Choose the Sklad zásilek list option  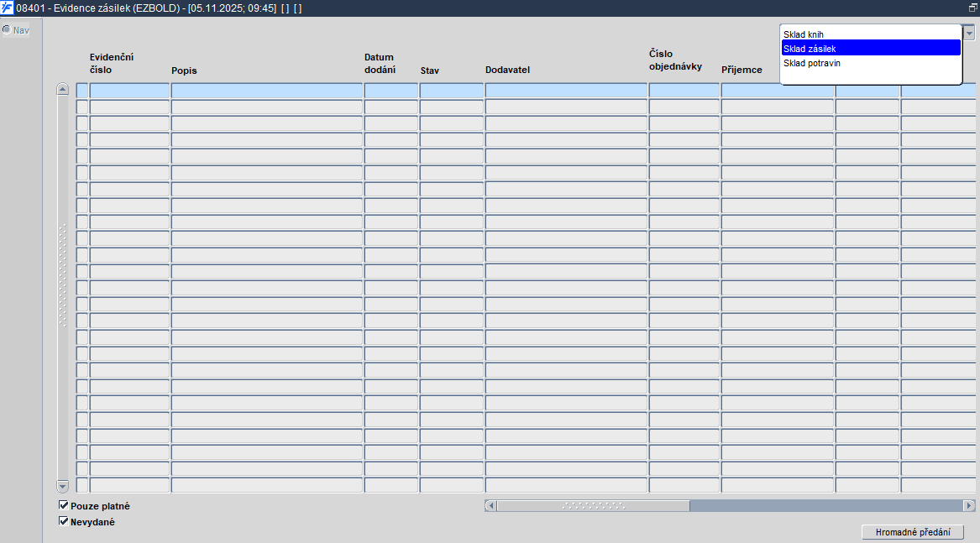coord(871,48)
